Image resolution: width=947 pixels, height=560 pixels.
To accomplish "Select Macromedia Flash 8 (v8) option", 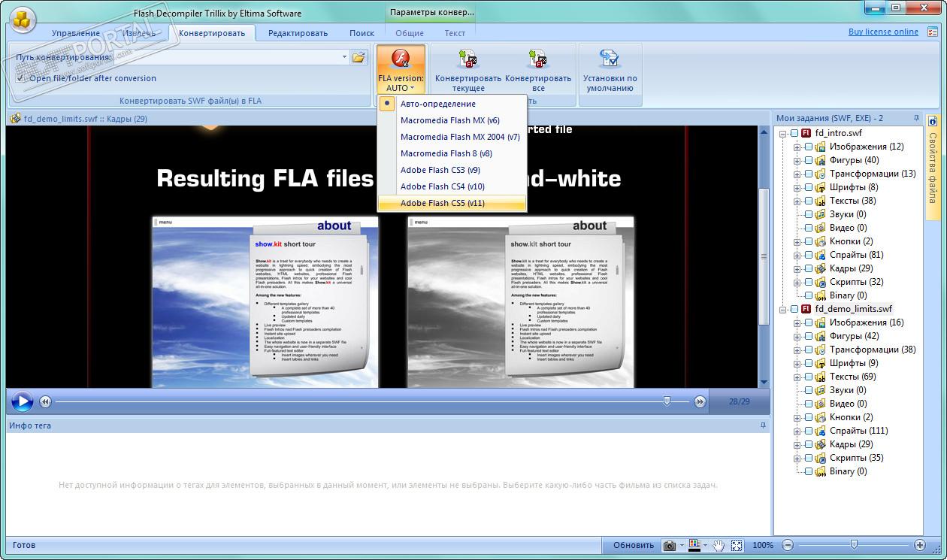I will (452, 153).
